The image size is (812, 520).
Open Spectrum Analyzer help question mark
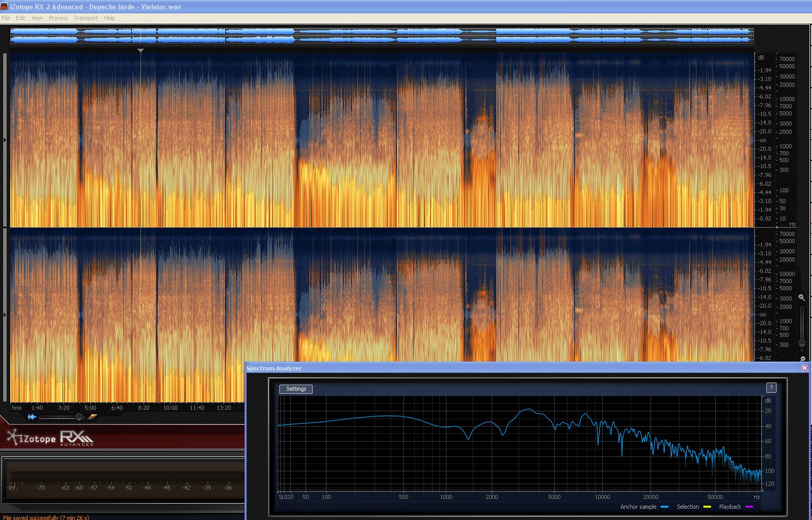(771, 388)
